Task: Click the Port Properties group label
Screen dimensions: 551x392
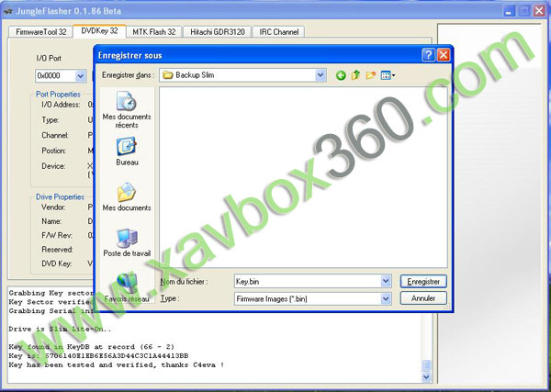Action: 58,95
